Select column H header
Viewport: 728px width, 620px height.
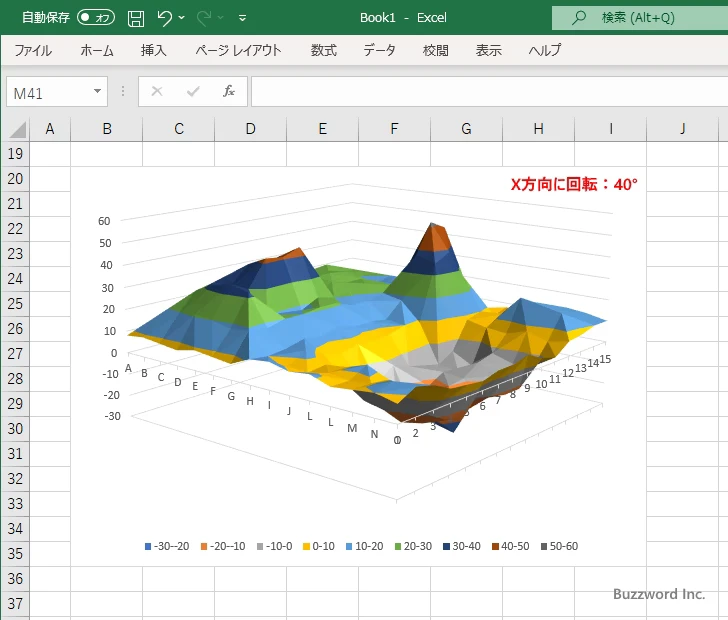pos(539,129)
